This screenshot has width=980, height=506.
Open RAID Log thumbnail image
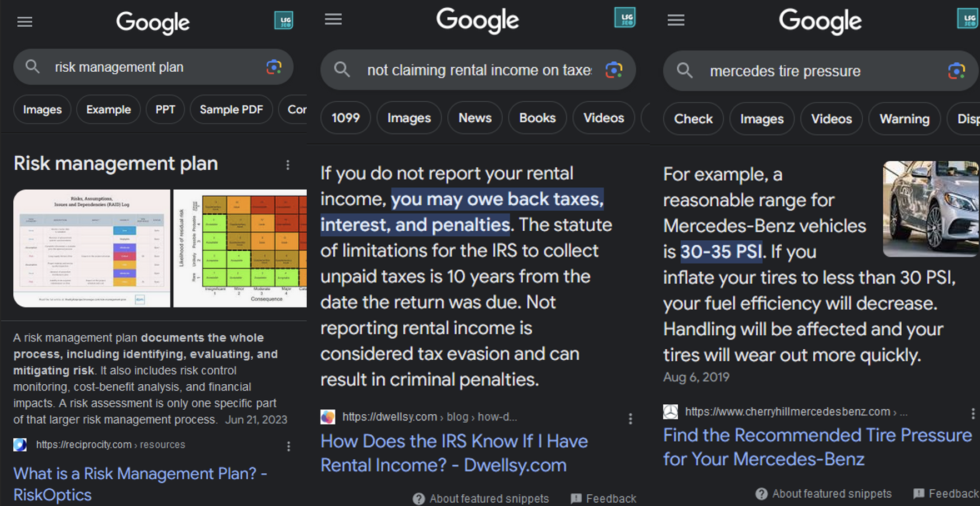(x=92, y=249)
